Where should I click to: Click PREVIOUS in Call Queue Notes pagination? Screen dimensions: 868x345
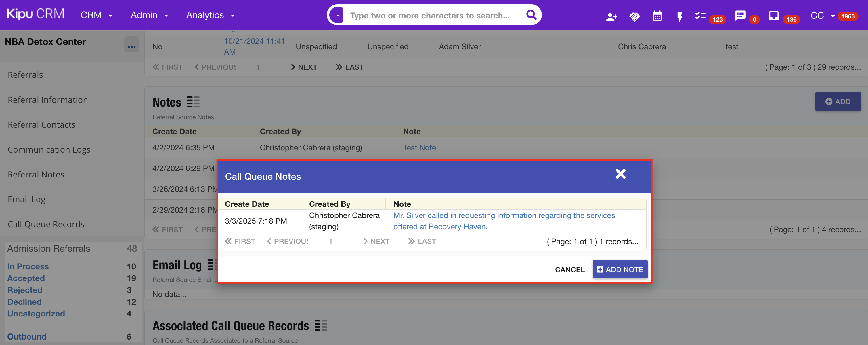[287, 241]
